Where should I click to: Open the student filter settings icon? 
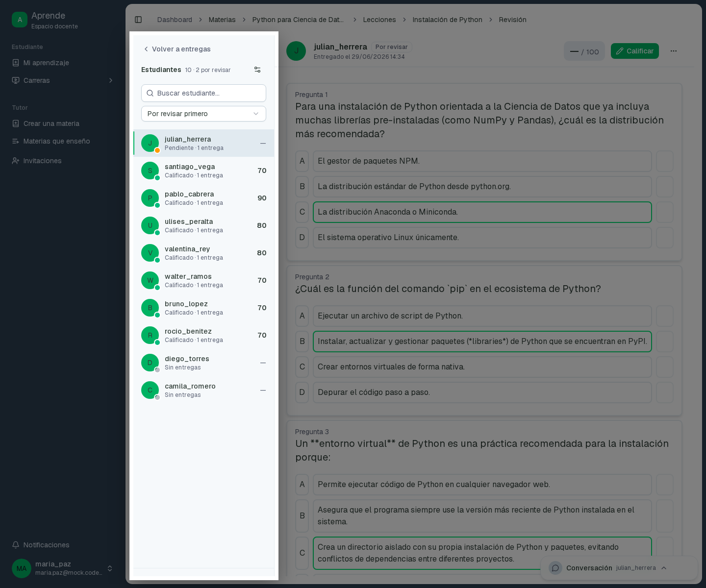tap(257, 70)
